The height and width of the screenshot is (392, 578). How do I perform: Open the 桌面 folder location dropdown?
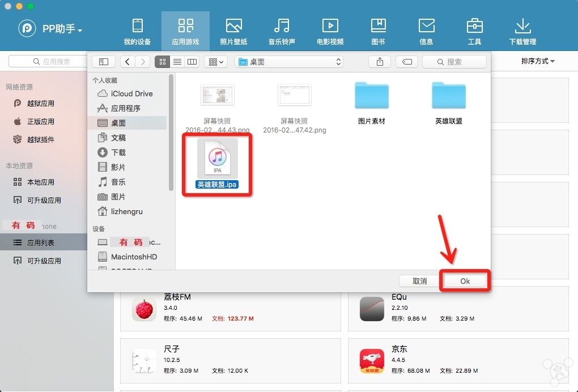pos(289,62)
